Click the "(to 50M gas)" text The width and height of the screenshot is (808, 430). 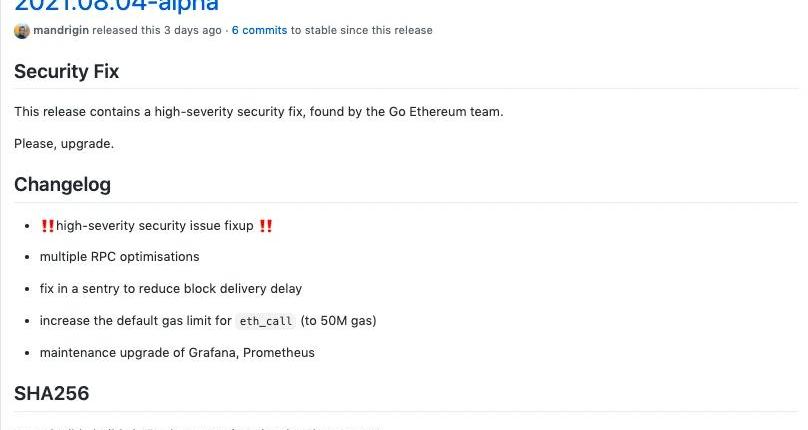(x=338, y=321)
